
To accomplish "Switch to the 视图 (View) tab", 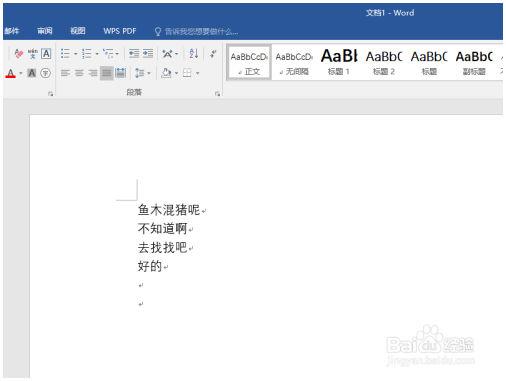I will tap(78, 31).
